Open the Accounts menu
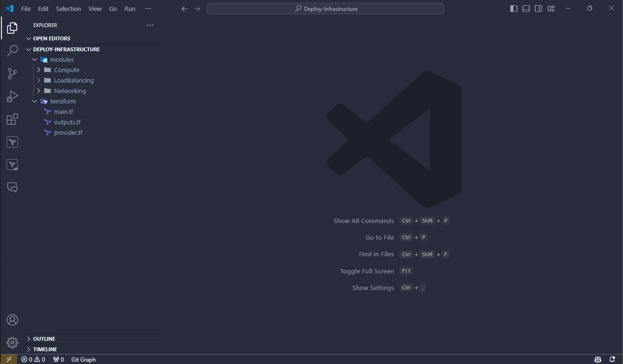The image size is (623, 364). (12, 320)
